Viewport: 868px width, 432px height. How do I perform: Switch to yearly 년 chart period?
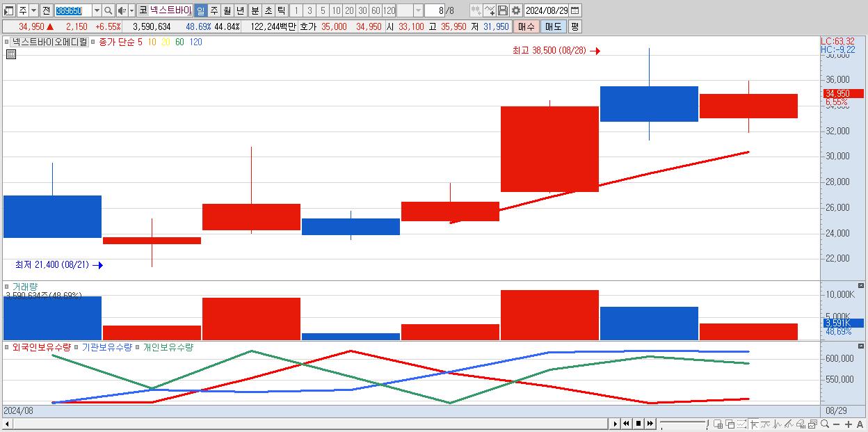241,10
